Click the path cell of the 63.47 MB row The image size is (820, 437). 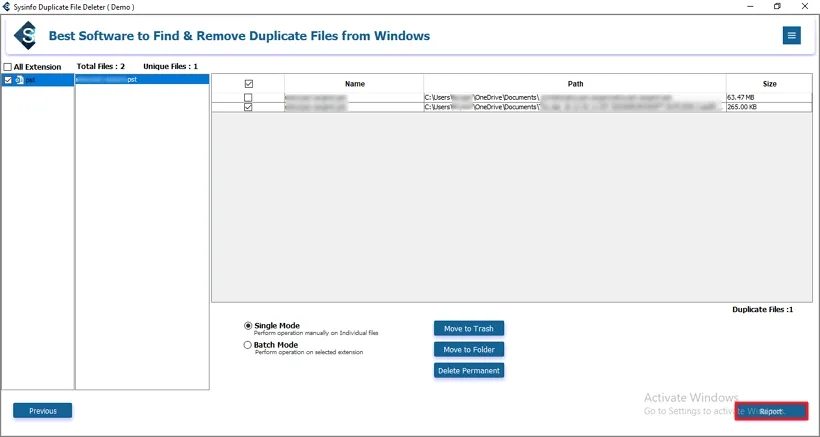pos(575,98)
